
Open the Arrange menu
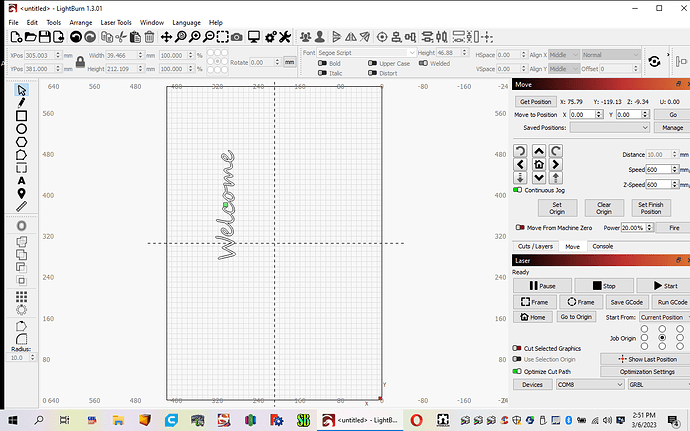(81, 22)
